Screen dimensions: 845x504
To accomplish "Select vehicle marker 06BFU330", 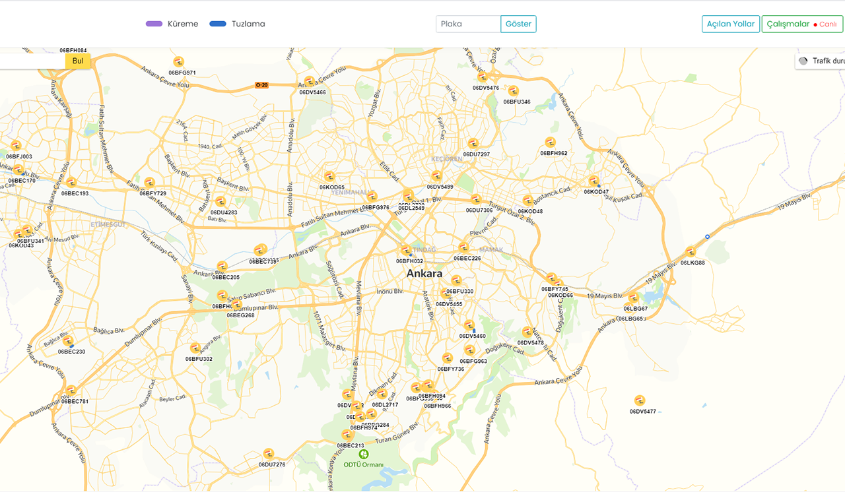I will pyautogui.click(x=456, y=280).
